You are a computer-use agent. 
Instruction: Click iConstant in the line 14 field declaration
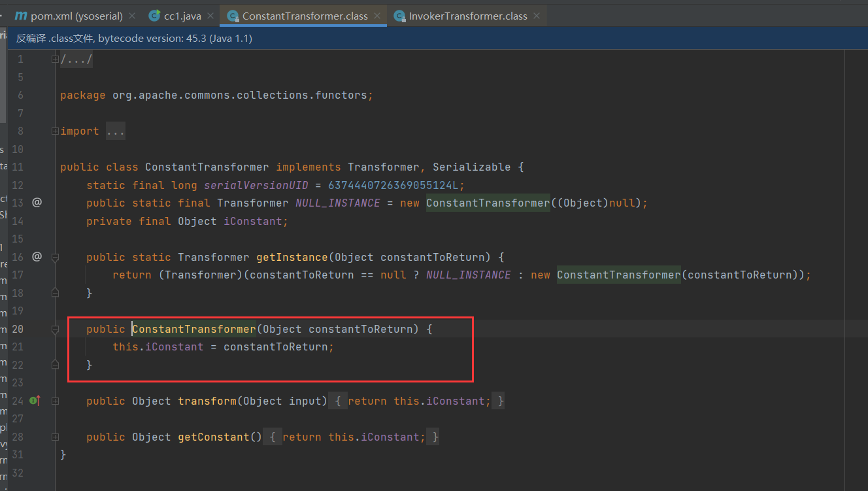coord(252,221)
